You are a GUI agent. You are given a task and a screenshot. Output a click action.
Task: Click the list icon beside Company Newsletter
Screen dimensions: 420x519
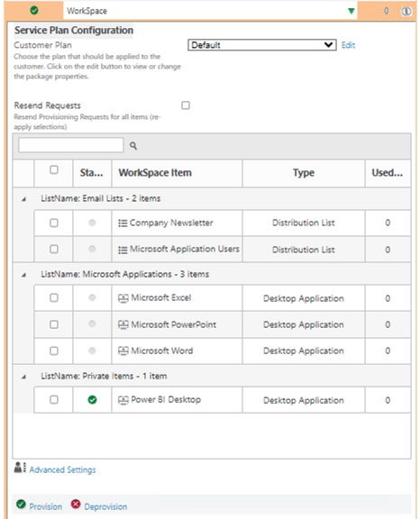point(123,223)
